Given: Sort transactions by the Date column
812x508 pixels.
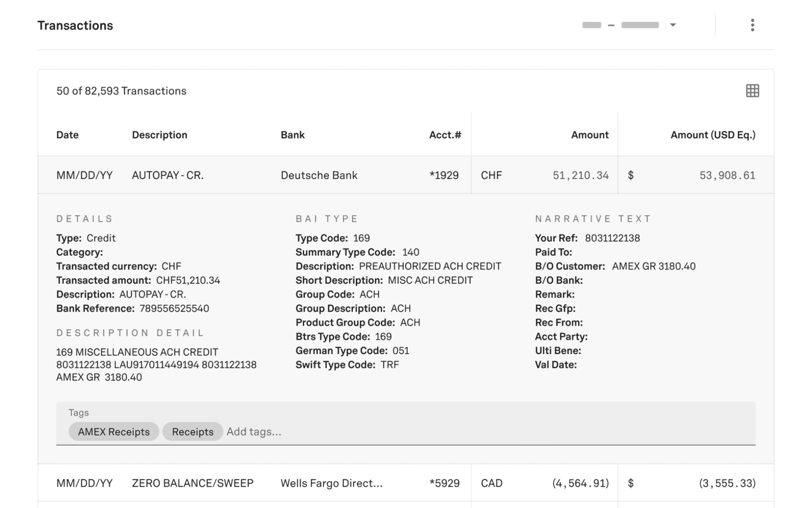Looking at the screenshot, I should (x=67, y=135).
